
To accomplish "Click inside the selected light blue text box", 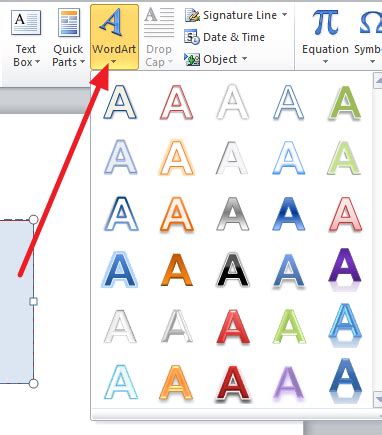I will pyautogui.click(x=17, y=302).
